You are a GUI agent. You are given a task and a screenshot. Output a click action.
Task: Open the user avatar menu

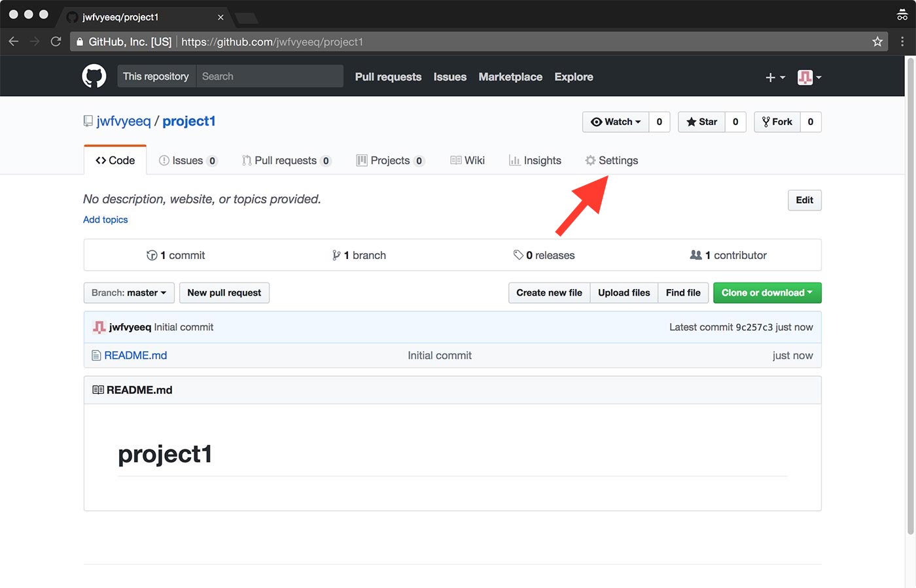(x=809, y=77)
